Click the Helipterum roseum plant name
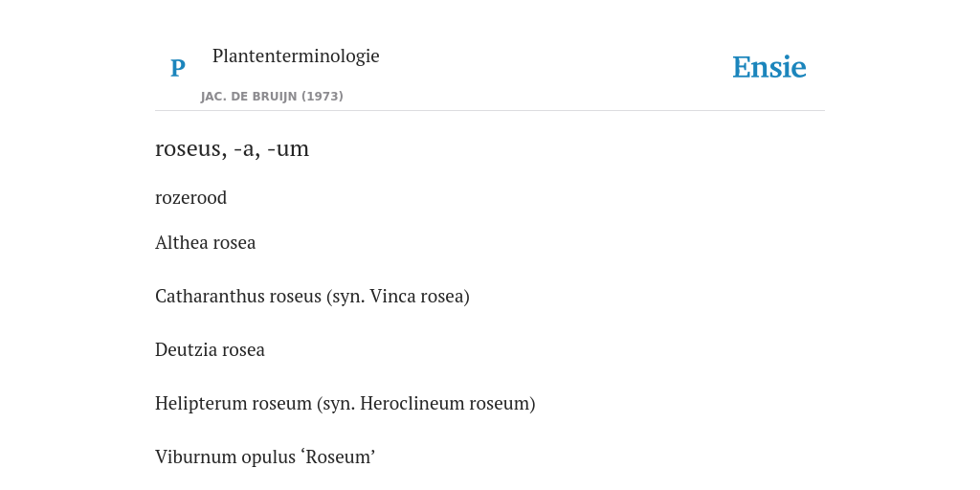The height and width of the screenshot is (490, 980). click(x=234, y=404)
